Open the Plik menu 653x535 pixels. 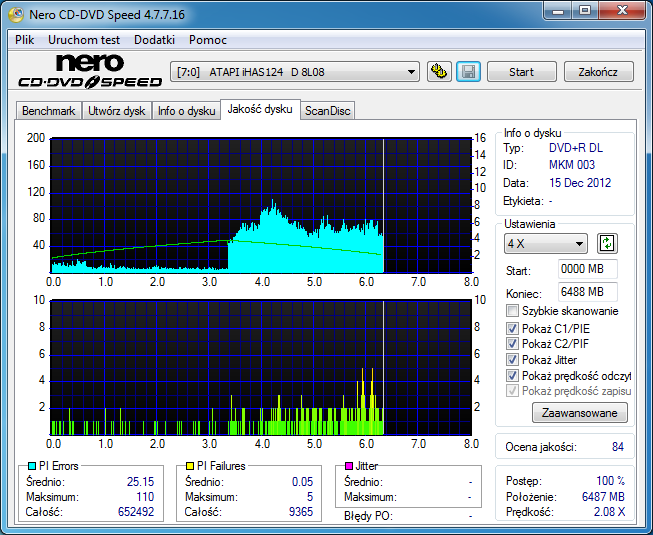coord(25,40)
